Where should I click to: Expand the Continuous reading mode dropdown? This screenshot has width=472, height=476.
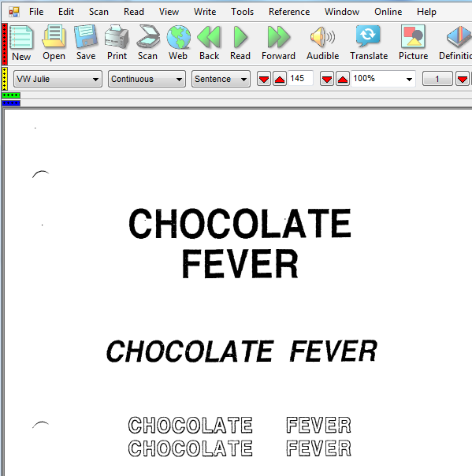coord(147,79)
